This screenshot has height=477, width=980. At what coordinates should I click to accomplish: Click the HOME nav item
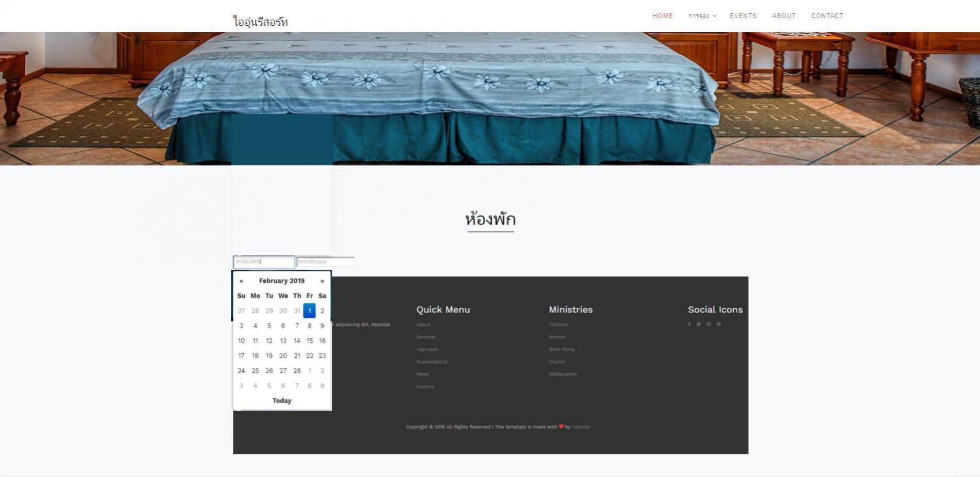663,16
